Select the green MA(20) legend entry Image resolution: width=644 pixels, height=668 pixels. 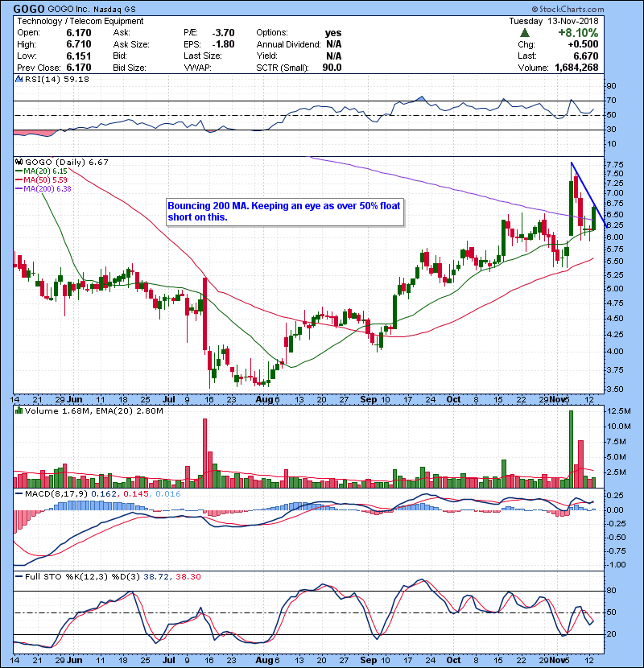(x=47, y=171)
